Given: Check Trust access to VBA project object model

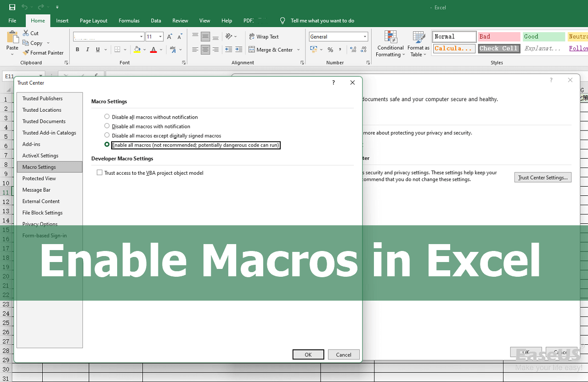Looking at the screenshot, I should coord(99,173).
